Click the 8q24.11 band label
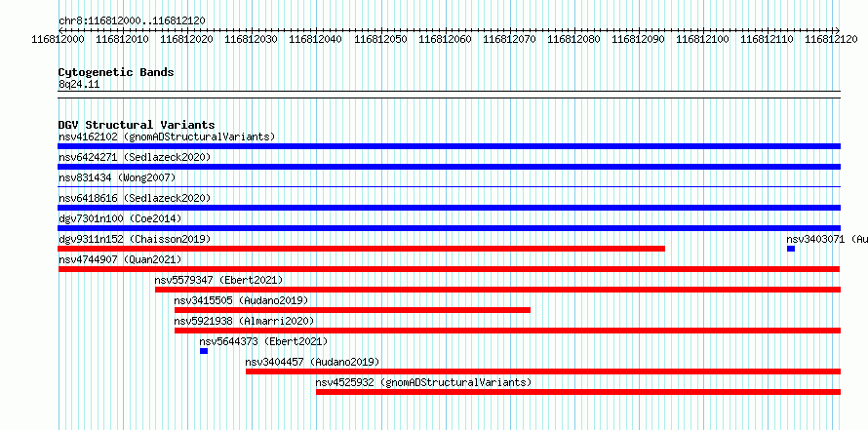Viewport: 868px width, 430px height. 79,85
